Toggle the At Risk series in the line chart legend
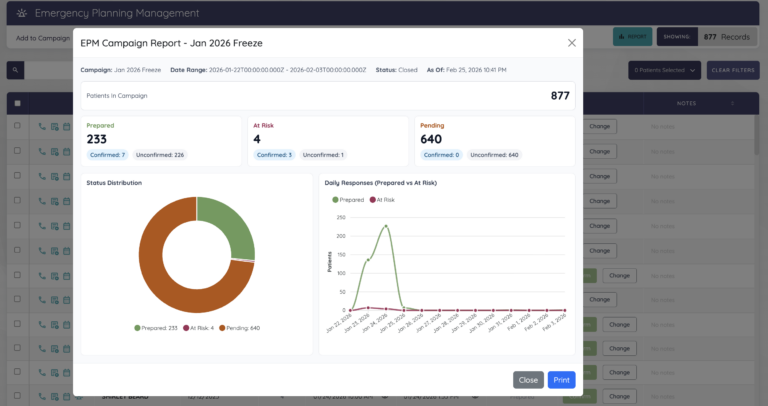Screen dimensions: 768x406 pyautogui.click(x=383, y=200)
